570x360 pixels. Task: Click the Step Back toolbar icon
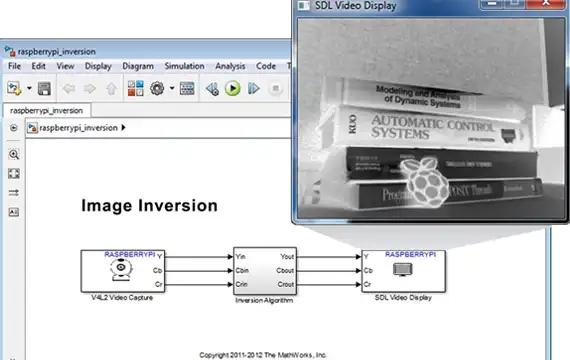(212, 88)
